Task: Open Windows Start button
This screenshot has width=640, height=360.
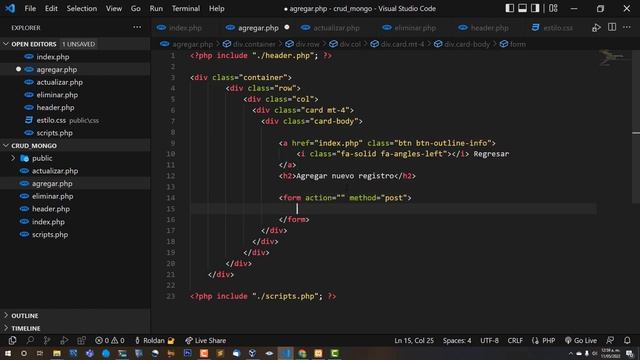Action: [x=8, y=353]
